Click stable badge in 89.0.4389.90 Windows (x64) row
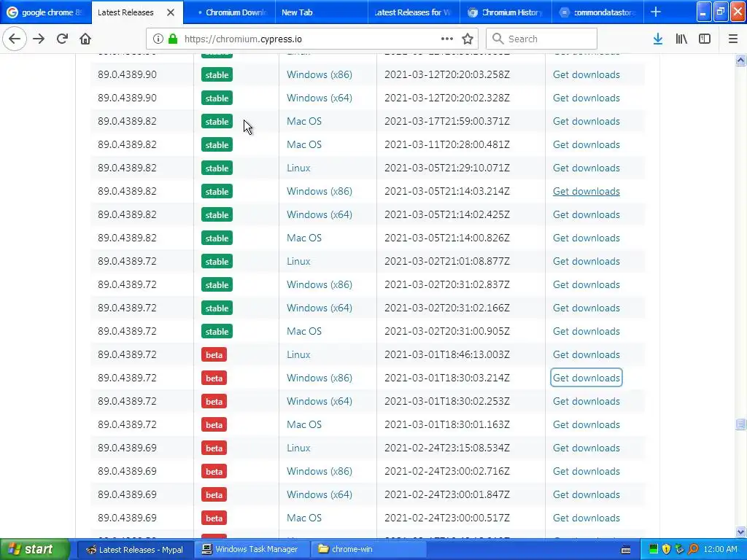The image size is (747, 560). (217, 98)
